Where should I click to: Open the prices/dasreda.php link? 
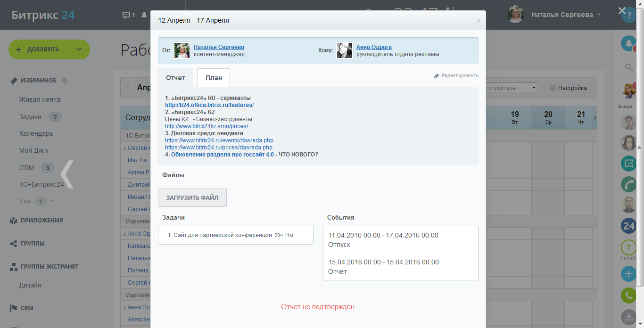coord(219,148)
